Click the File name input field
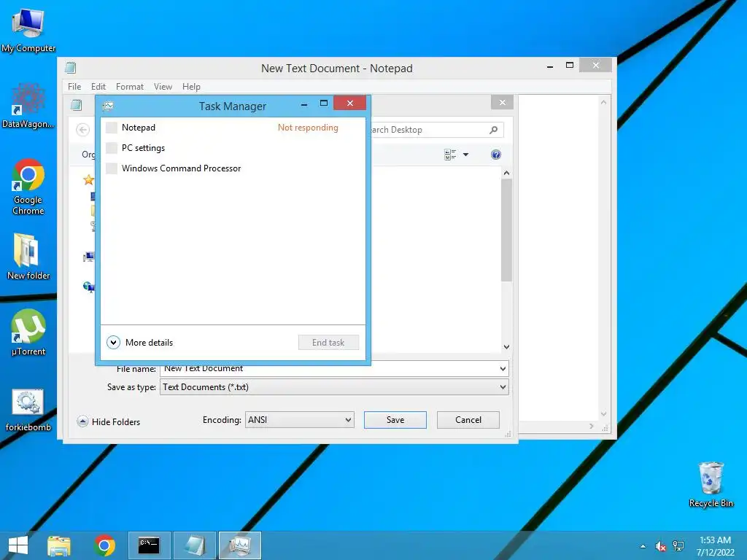 [x=329, y=368]
